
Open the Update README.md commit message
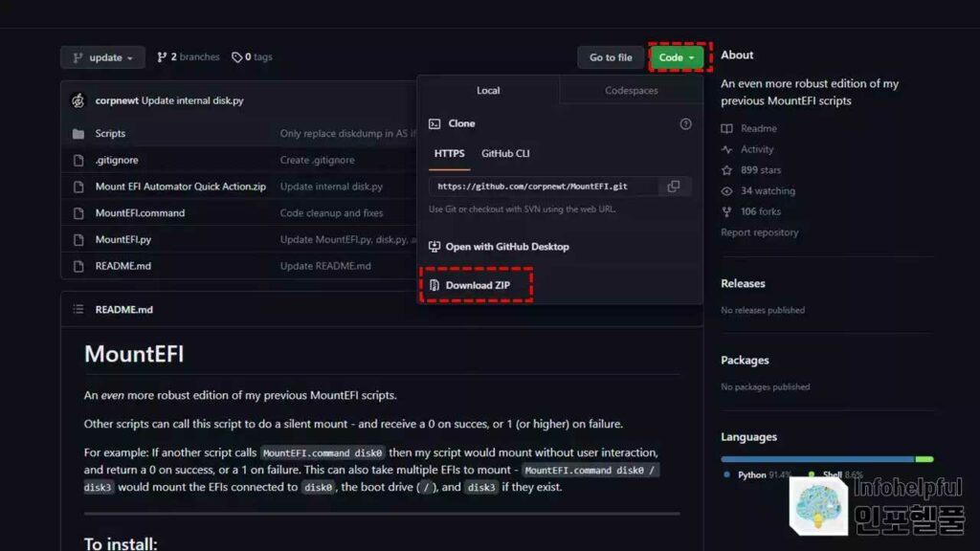(x=325, y=266)
